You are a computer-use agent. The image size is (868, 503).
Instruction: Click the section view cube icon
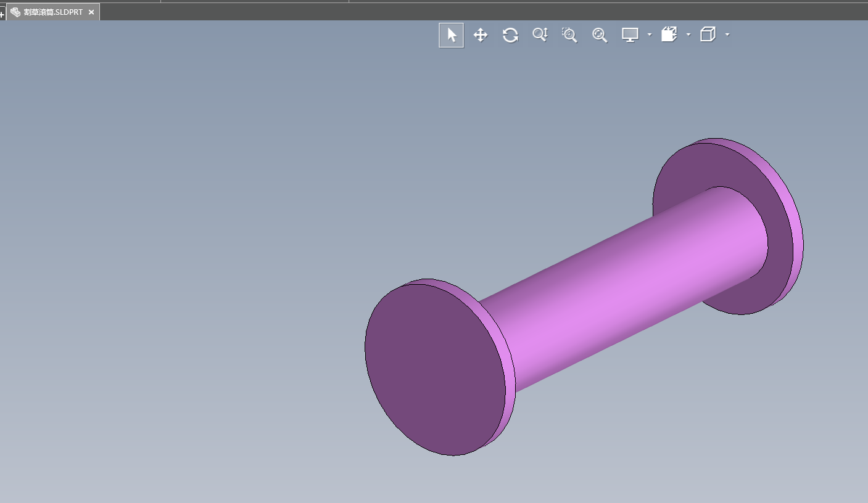coord(669,35)
